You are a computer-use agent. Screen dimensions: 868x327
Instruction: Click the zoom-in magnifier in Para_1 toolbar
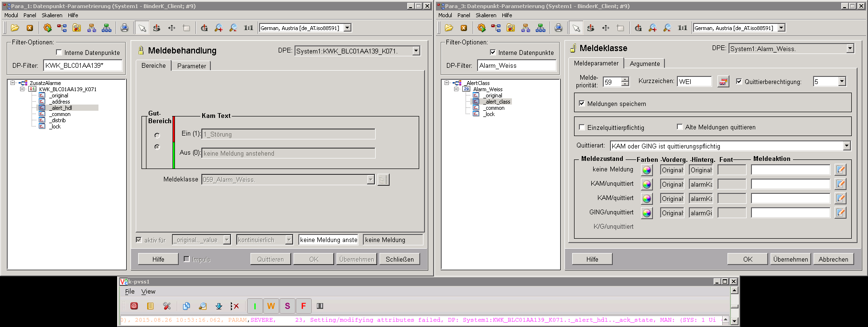tap(218, 28)
